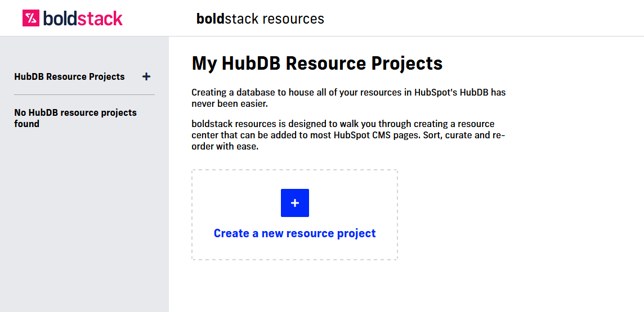Click the paragraph starting 'boldstack resources is designed'
Screen dimensions: 644x312
(348, 135)
